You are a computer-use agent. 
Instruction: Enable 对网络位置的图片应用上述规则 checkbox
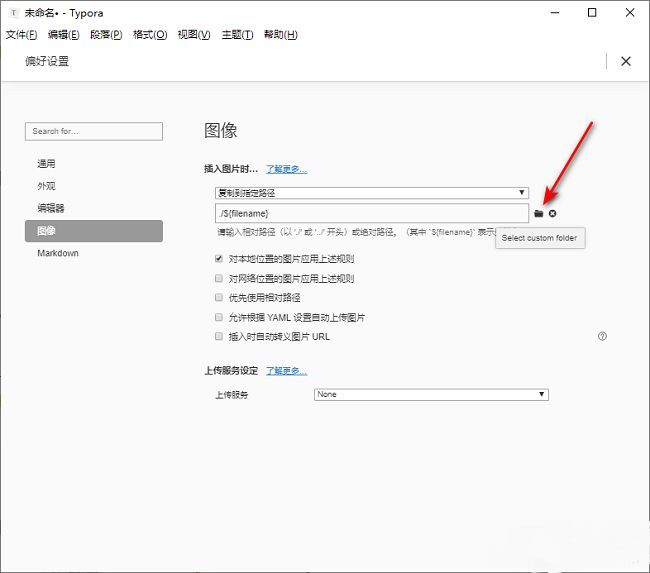pyautogui.click(x=219, y=279)
